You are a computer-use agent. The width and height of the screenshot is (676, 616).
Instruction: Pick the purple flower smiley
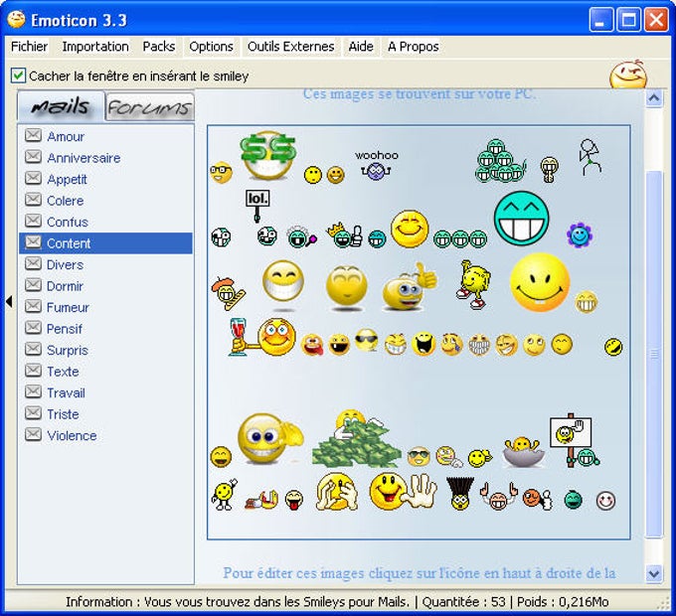click(580, 235)
